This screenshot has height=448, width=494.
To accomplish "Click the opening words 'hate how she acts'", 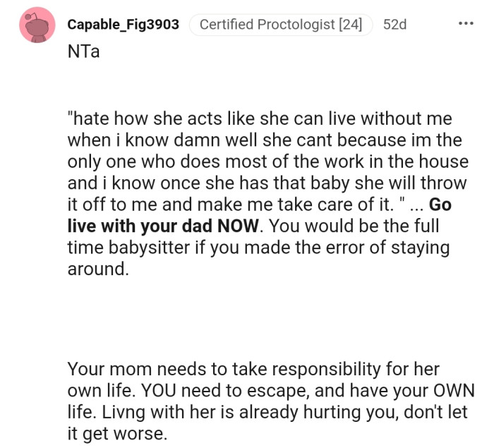I will [x=134, y=118].
